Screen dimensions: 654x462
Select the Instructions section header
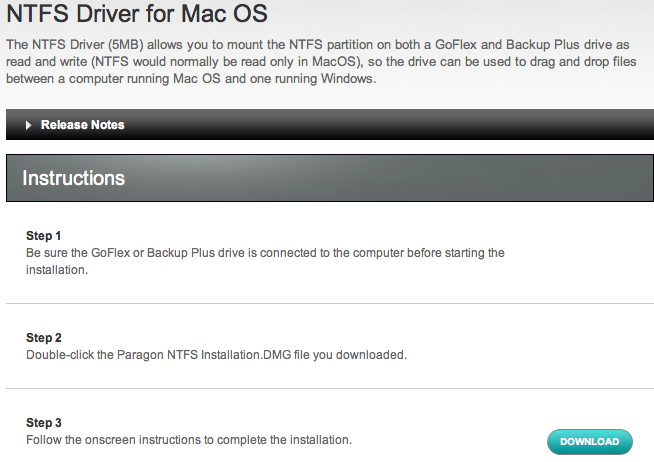(x=330, y=178)
